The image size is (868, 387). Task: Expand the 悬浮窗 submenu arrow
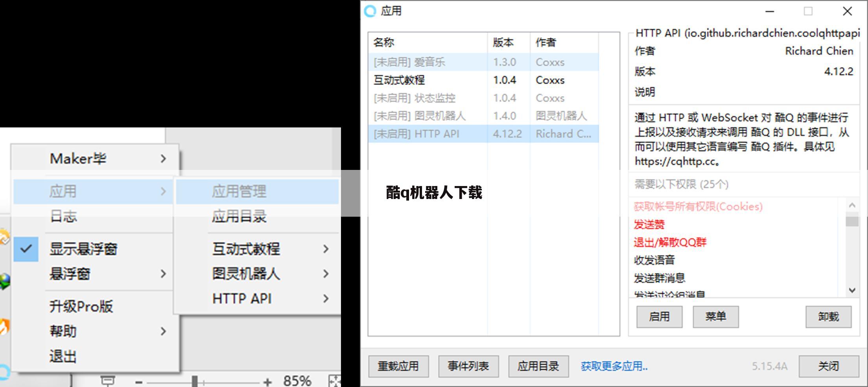point(163,274)
